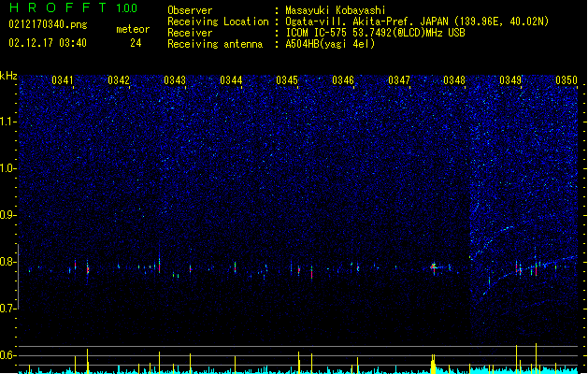This screenshot has width=588, height=374.
Task: Click the 0348 time marker
Action: (x=454, y=80)
